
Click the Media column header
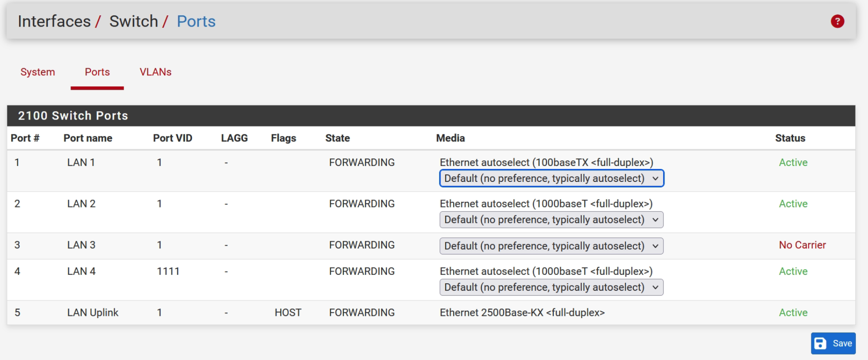[x=450, y=138]
